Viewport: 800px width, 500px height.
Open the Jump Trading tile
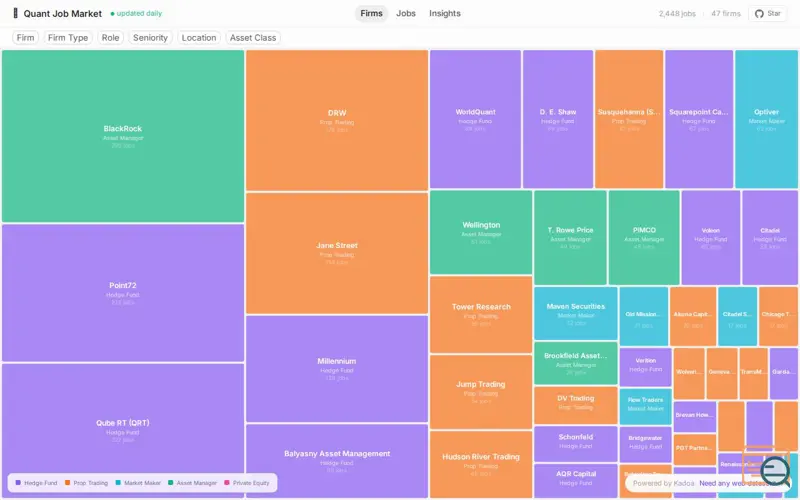click(481, 391)
